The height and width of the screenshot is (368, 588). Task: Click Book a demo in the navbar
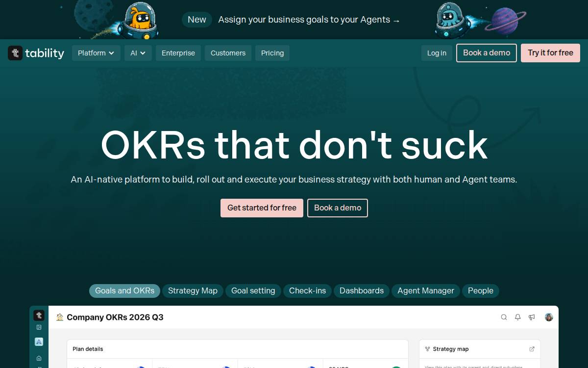point(487,53)
